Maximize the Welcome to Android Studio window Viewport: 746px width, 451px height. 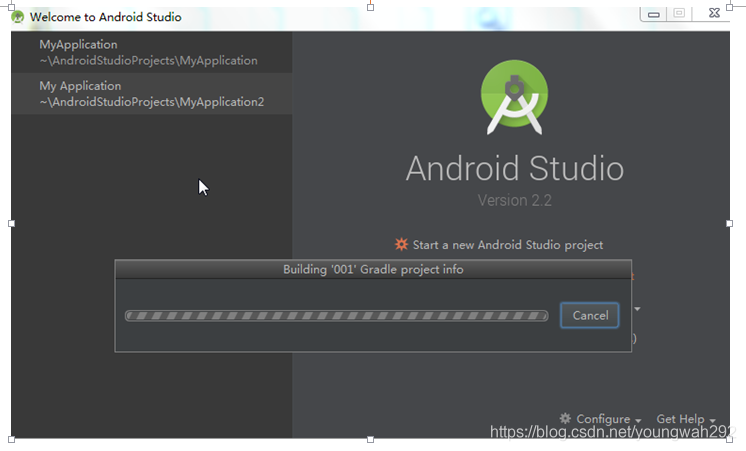point(679,14)
